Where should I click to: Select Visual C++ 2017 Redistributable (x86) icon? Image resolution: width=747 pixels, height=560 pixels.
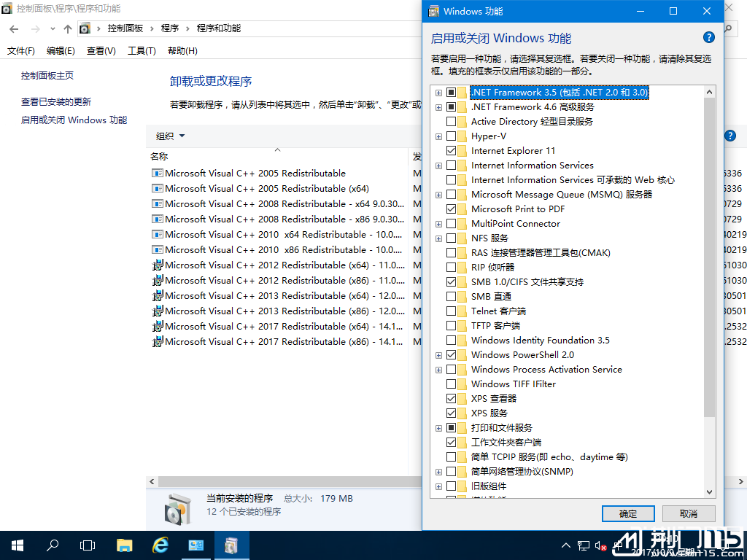pyautogui.click(x=158, y=341)
